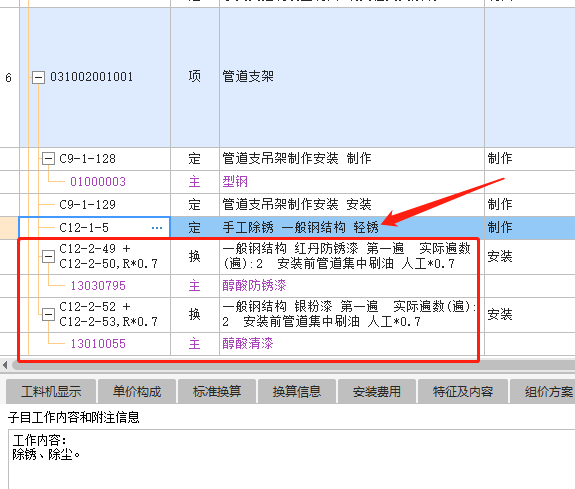This screenshot has height=489, width=575.
Task: Open the 换算信息 tab
Action: click(x=297, y=391)
